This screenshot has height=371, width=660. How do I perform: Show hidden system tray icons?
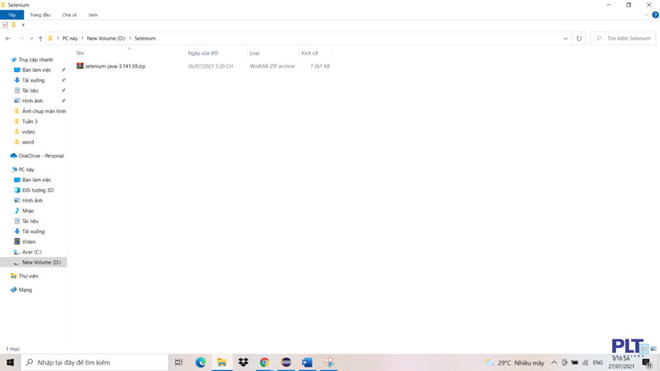pyautogui.click(x=554, y=363)
